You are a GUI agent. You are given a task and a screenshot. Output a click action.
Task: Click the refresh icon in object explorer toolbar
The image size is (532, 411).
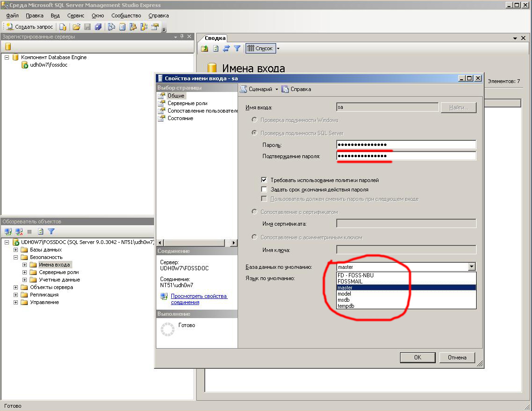41,232
